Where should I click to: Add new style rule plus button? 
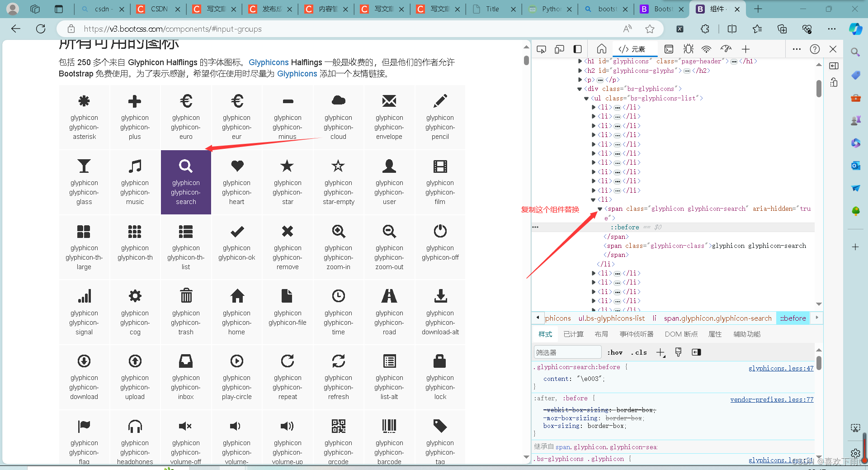coord(660,352)
